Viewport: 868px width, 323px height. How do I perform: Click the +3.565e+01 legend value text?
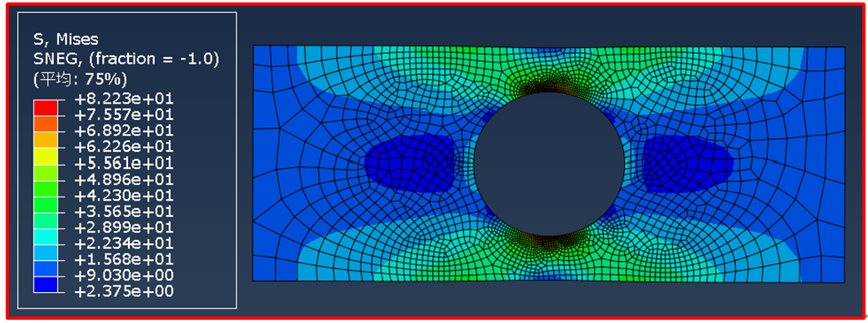pyautogui.click(x=120, y=212)
